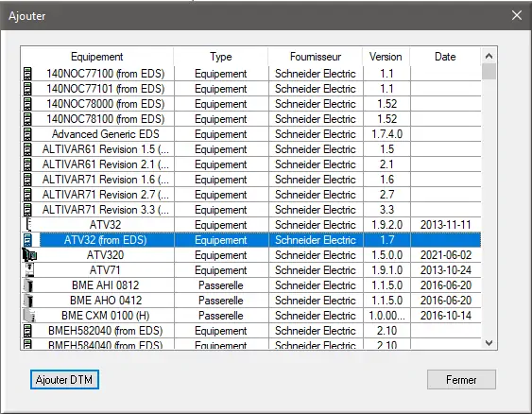This screenshot has width=532, height=414.
Task: Click version 1.7.4.0 cell
Action: click(x=387, y=134)
